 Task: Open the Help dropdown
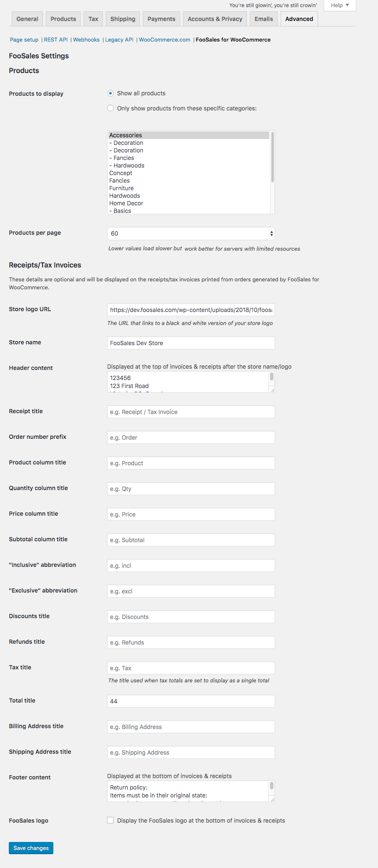click(x=340, y=5)
